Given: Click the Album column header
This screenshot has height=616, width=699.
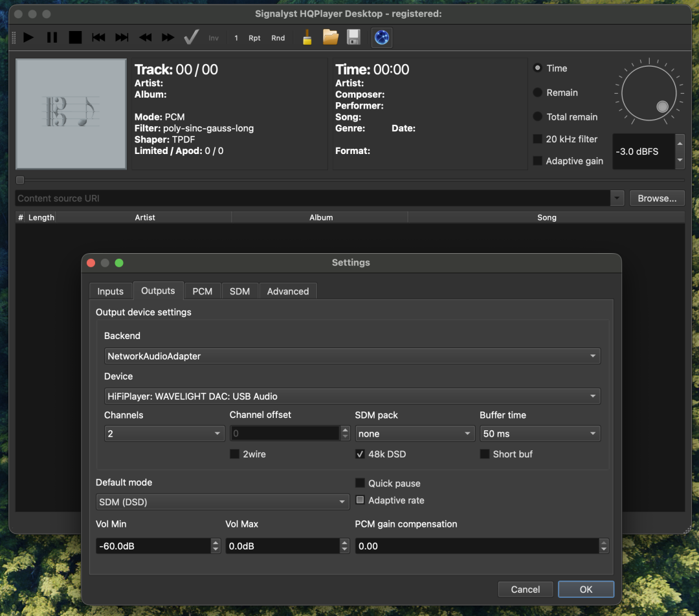Looking at the screenshot, I should tap(321, 217).
